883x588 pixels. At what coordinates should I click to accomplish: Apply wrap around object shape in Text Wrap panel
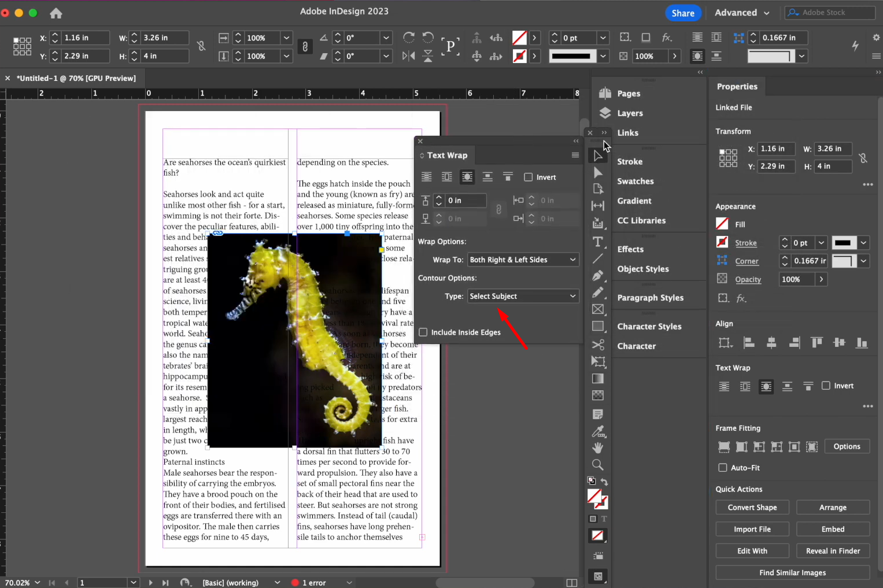[467, 177]
